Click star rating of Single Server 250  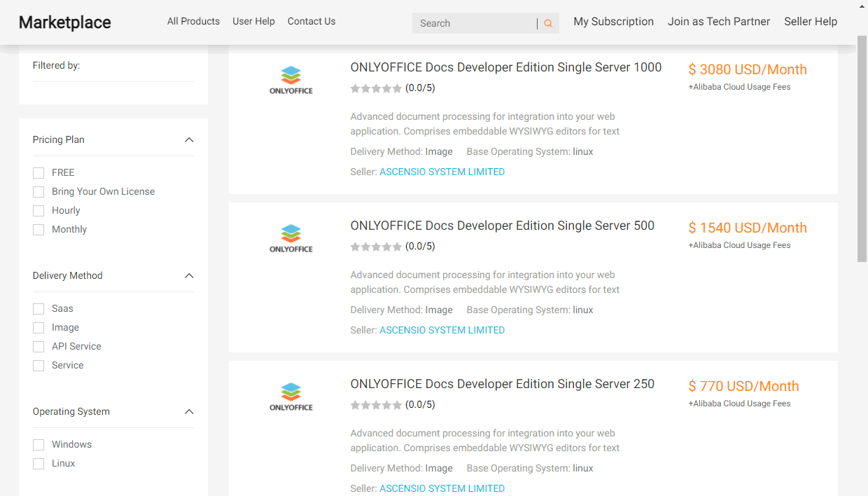pos(377,405)
